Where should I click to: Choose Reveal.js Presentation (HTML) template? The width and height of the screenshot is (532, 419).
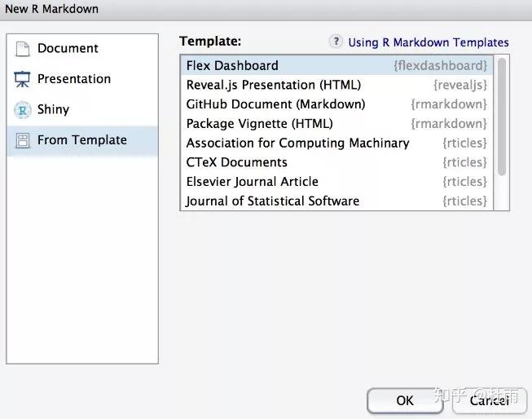pyautogui.click(x=273, y=85)
